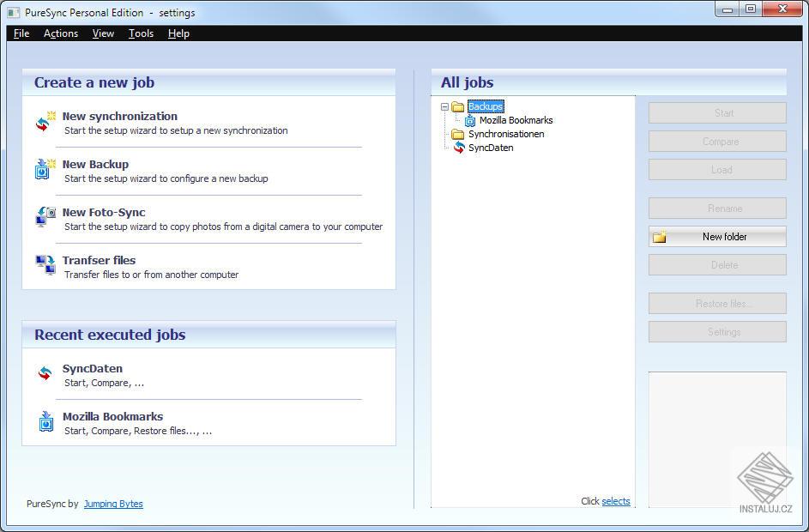Select SyncDaten label in All jobs tree
The height and width of the screenshot is (532, 809).
click(x=491, y=148)
